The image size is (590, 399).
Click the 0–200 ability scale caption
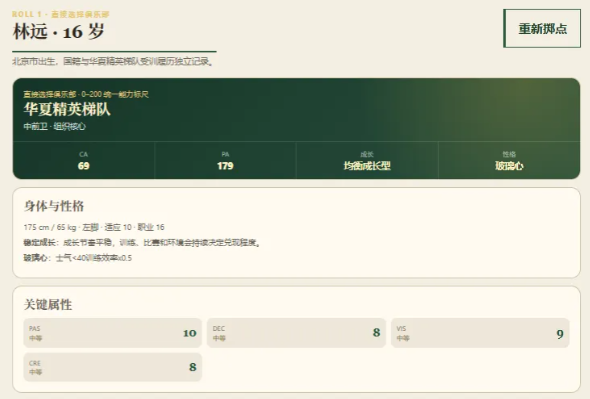point(86,94)
